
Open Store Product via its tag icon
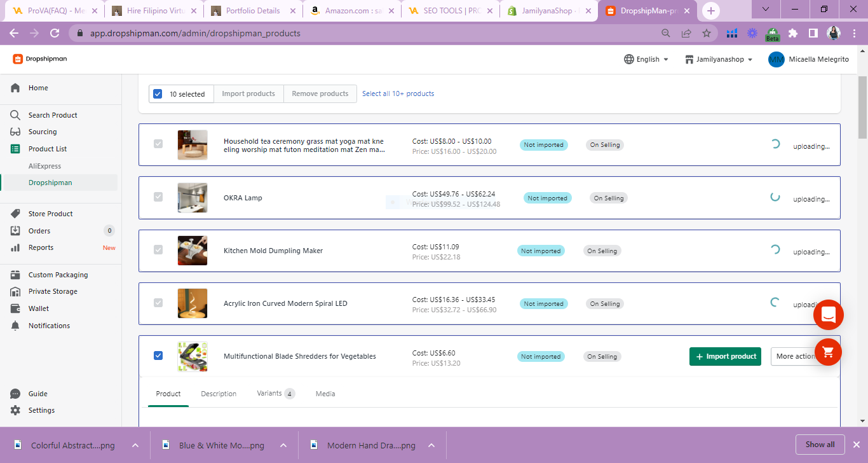click(15, 214)
